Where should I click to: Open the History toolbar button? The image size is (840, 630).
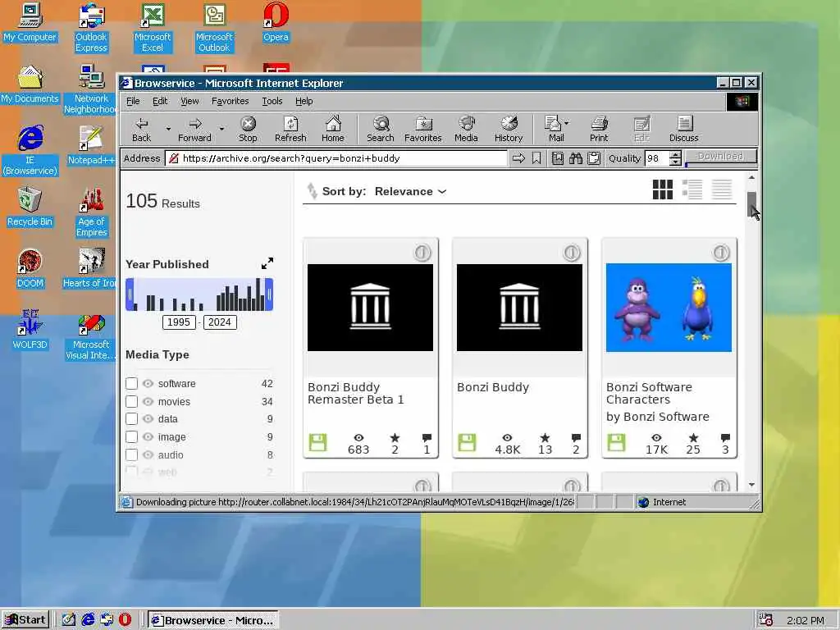[x=509, y=130]
